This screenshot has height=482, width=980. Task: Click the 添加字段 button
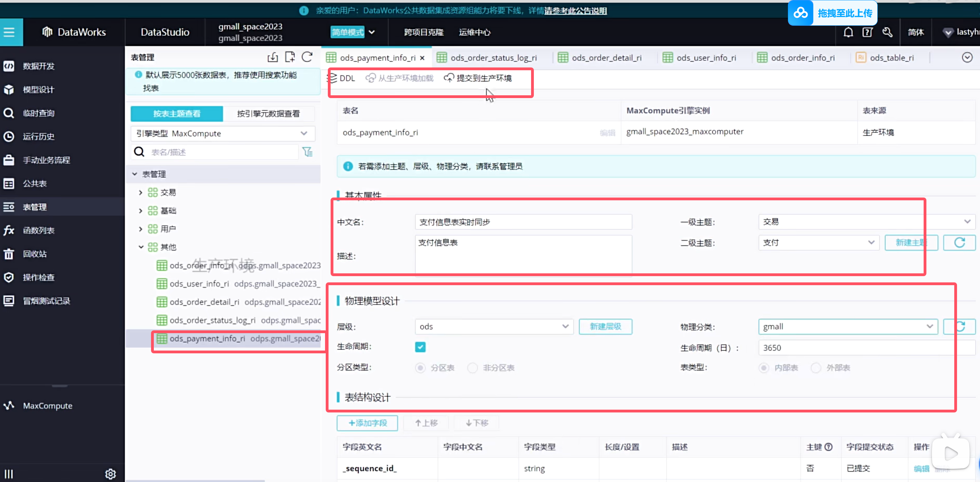(x=367, y=423)
